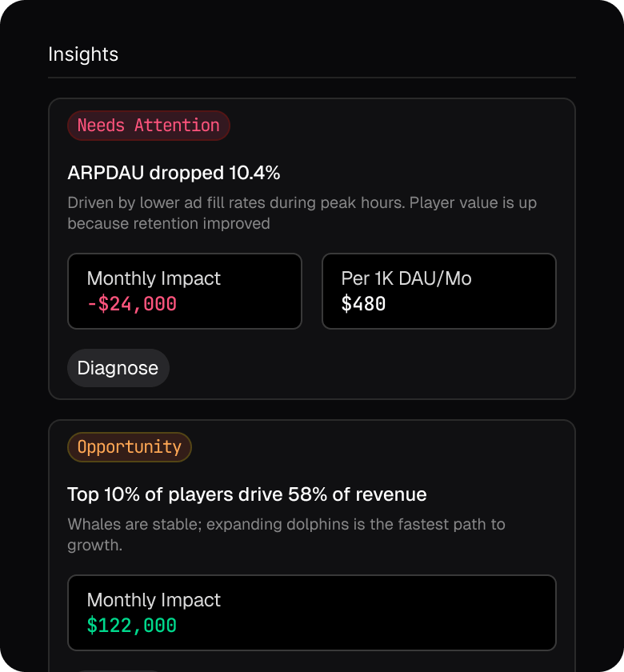Click the partially visible button below $122,000 card

(x=118, y=670)
